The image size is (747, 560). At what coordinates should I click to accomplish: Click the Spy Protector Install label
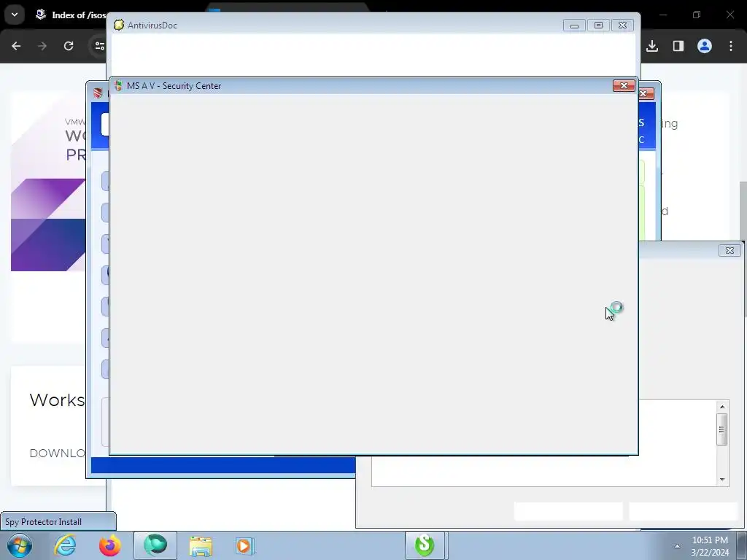(x=43, y=522)
